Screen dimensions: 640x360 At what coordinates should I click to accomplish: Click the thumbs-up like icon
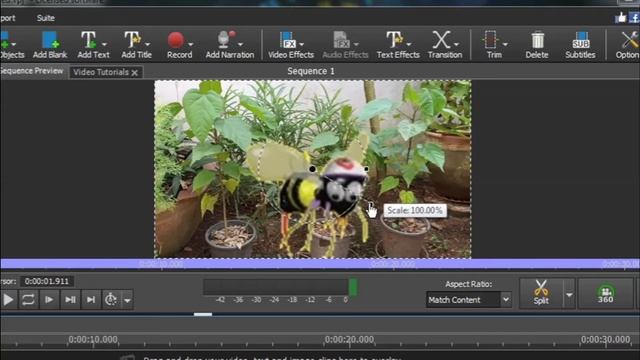point(621,18)
